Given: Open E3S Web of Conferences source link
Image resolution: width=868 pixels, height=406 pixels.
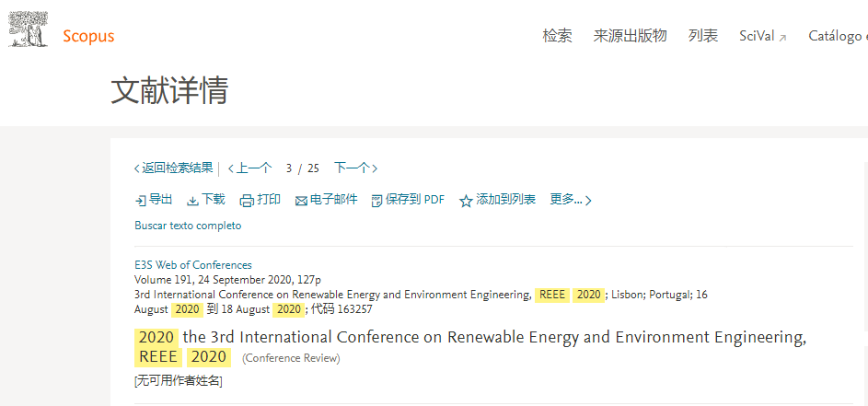Looking at the screenshot, I should pos(192,265).
